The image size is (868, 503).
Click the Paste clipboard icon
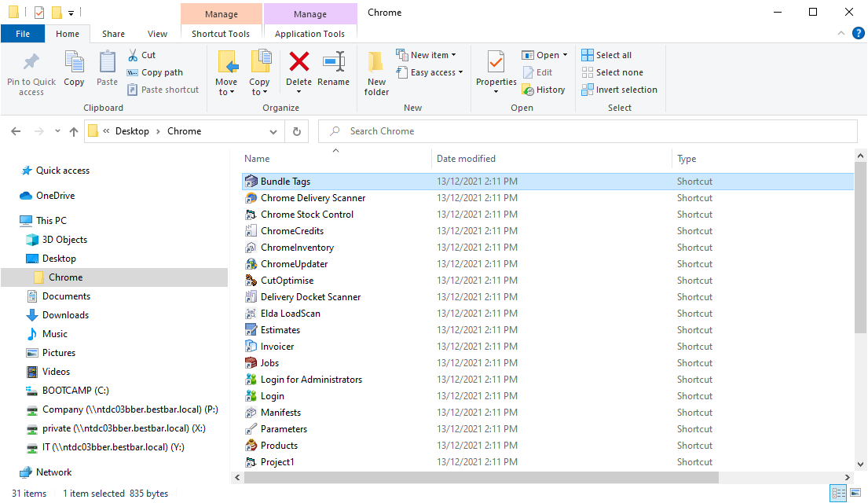(107, 61)
